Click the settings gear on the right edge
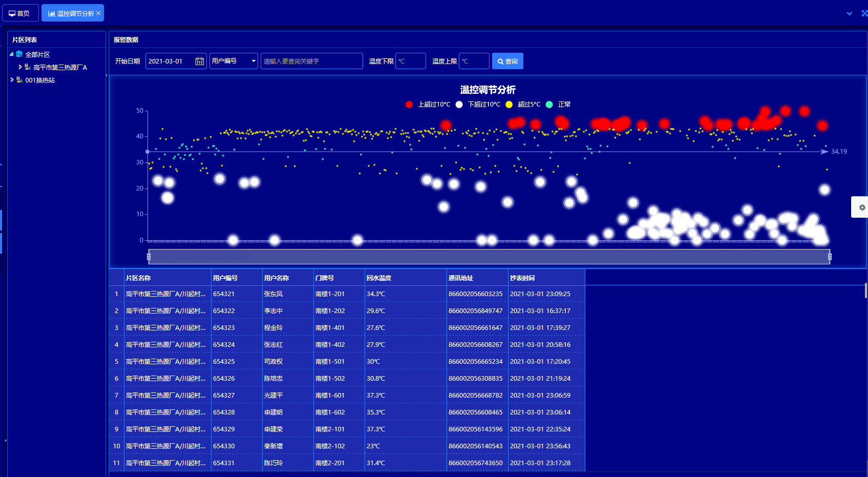 pos(862,208)
